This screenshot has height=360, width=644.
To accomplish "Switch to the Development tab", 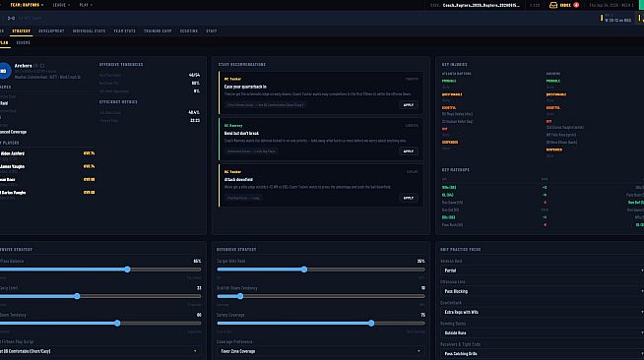I will click(51, 31).
